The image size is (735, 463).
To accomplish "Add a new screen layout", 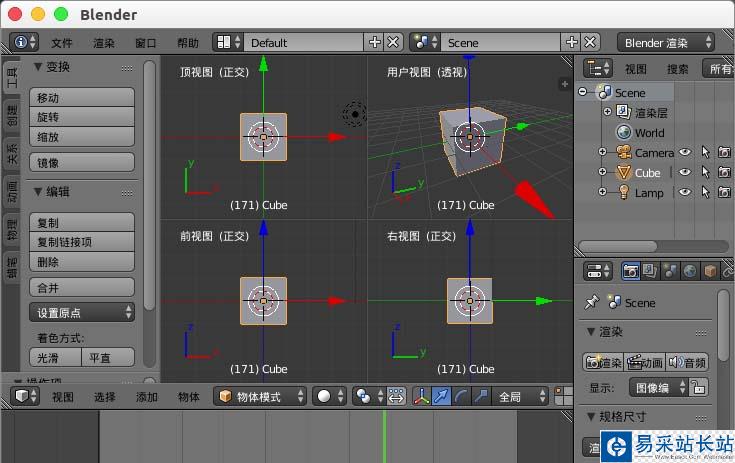I will pyautogui.click(x=375, y=43).
